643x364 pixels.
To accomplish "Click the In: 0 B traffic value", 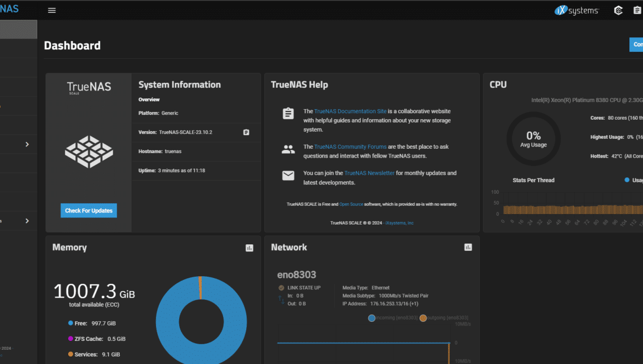I will click(x=295, y=295).
